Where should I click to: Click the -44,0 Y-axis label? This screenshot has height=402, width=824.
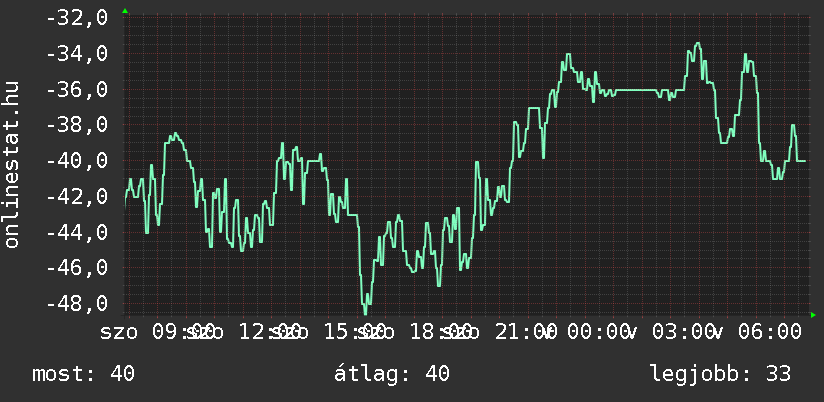[x=77, y=232]
